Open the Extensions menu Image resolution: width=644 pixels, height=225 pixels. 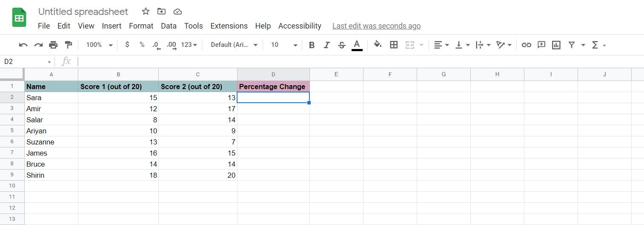(x=229, y=26)
